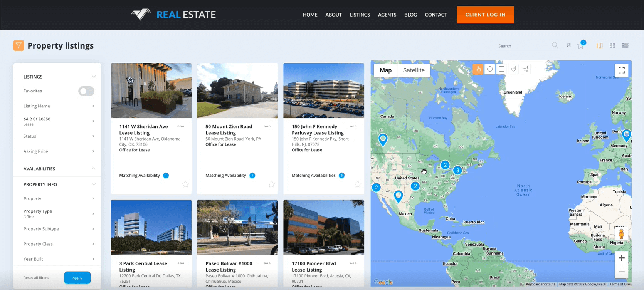Click the cluster marker labeled 3 on map
This screenshot has width=644, height=290.
pyautogui.click(x=457, y=170)
